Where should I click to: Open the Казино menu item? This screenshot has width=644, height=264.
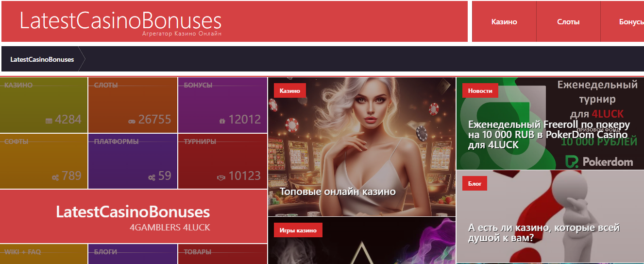click(504, 22)
